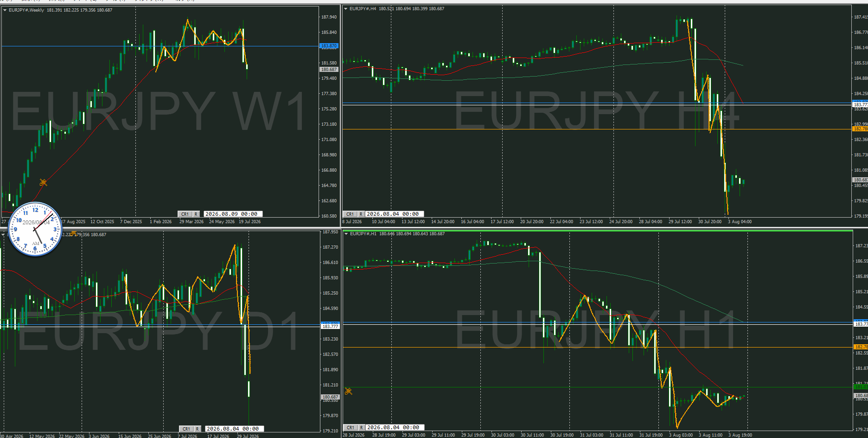The height and width of the screenshot is (438, 868).
Task: Click the CR1 button on the H4 chart
Action: pyautogui.click(x=350, y=214)
